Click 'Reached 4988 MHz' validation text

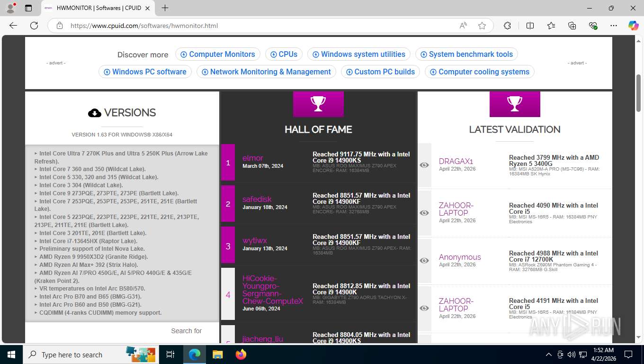[554, 256]
